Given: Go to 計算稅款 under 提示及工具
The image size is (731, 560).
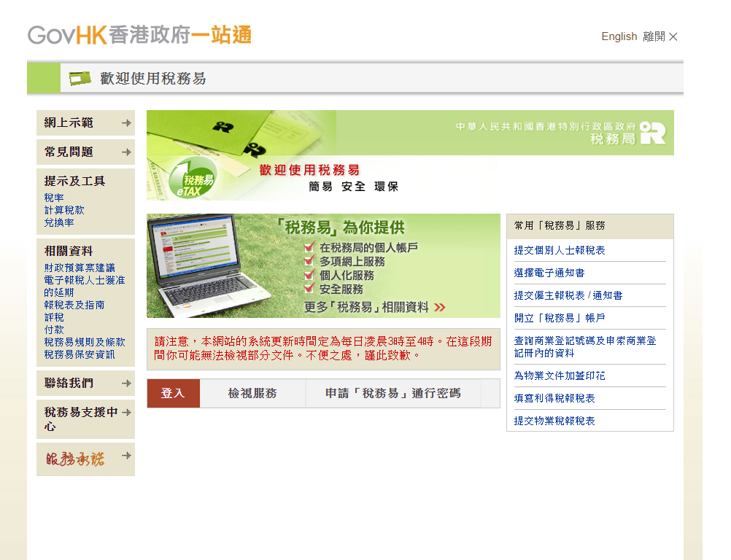Looking at the screenshot, I should tap(63, 210).
